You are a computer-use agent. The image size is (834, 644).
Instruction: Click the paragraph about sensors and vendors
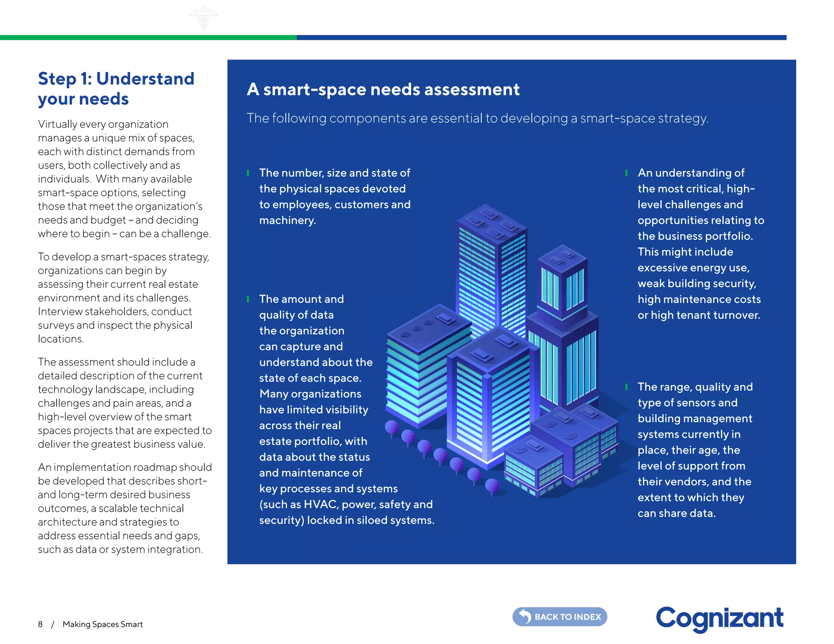tap(695, 450)
